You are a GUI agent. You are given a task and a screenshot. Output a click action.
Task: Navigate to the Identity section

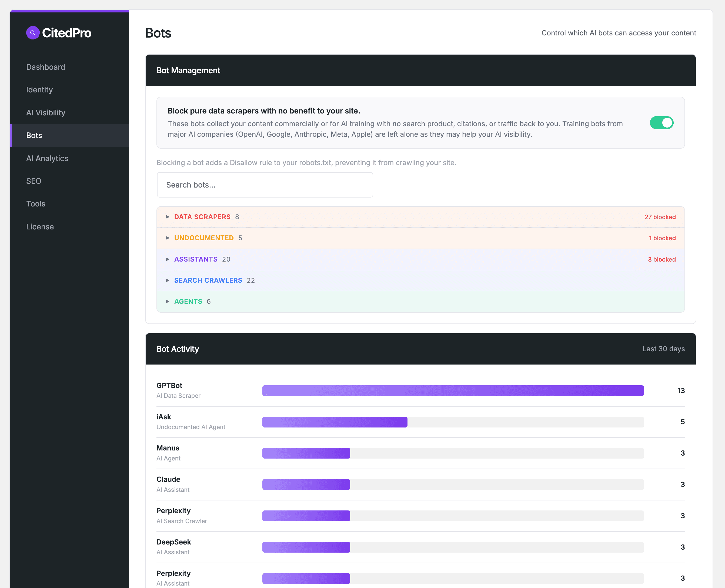(x=39, y=90)
